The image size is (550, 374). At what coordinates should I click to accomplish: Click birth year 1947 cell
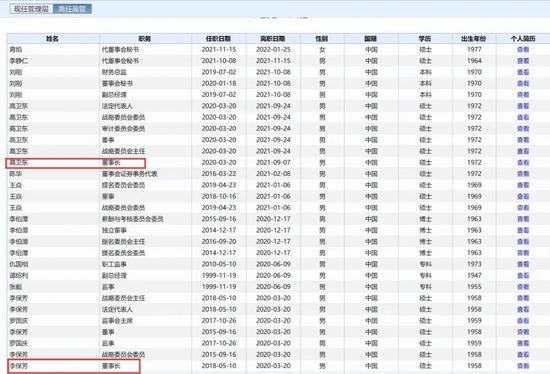click(x=474, y=275)
